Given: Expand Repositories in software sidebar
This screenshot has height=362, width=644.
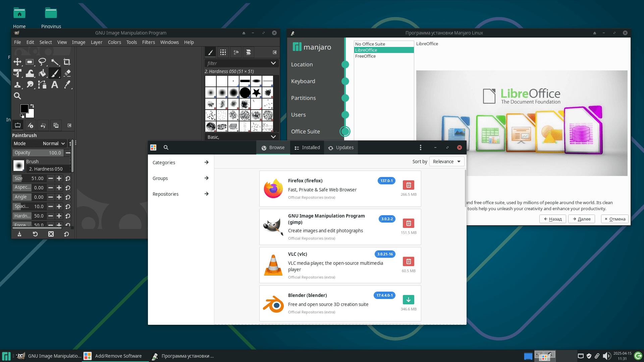Looking at the screenshot, I should tap(181, 194).
